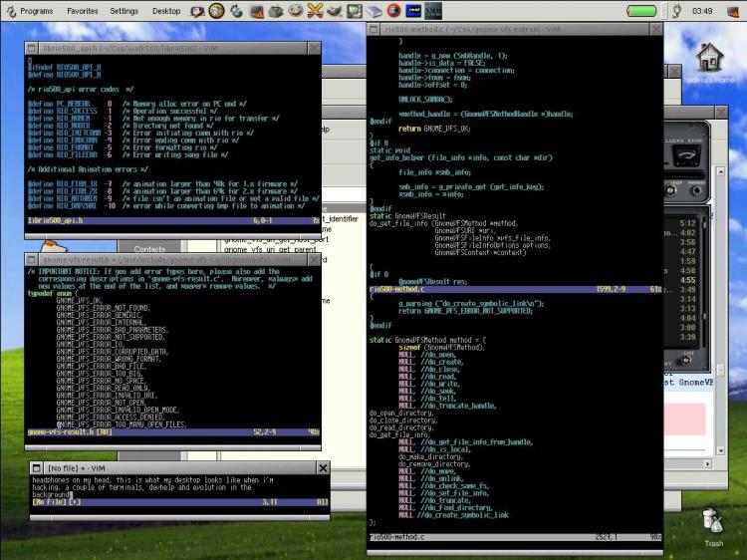Launch the blue 'real' player icon
The width and height of the screenshot is (747, 560).
point(413,11)
